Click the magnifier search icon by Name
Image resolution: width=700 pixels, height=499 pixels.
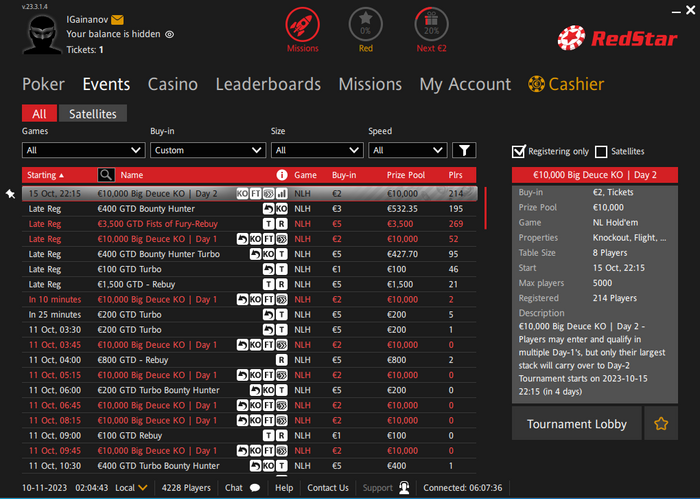tap(106, 175)
